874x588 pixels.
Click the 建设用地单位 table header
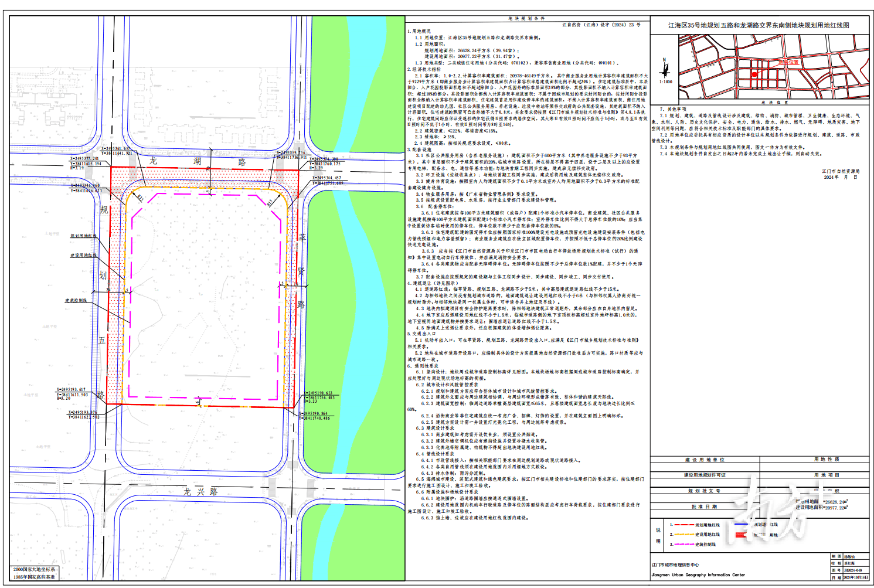pyautogui.click(x=705, y=460)
